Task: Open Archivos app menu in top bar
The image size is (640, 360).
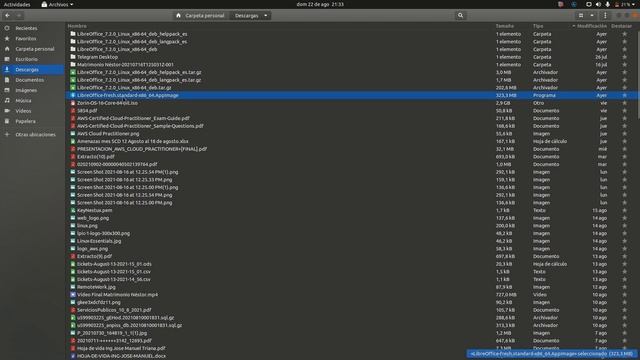Action: (57, 4)
